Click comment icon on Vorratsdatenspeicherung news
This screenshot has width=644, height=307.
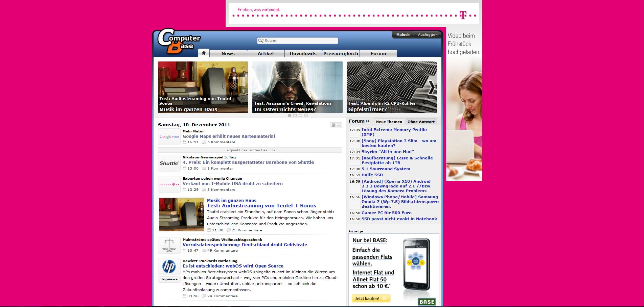point(204,251)
